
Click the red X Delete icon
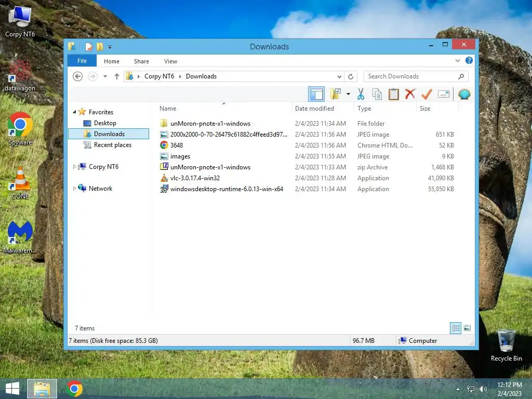point(410,94)
